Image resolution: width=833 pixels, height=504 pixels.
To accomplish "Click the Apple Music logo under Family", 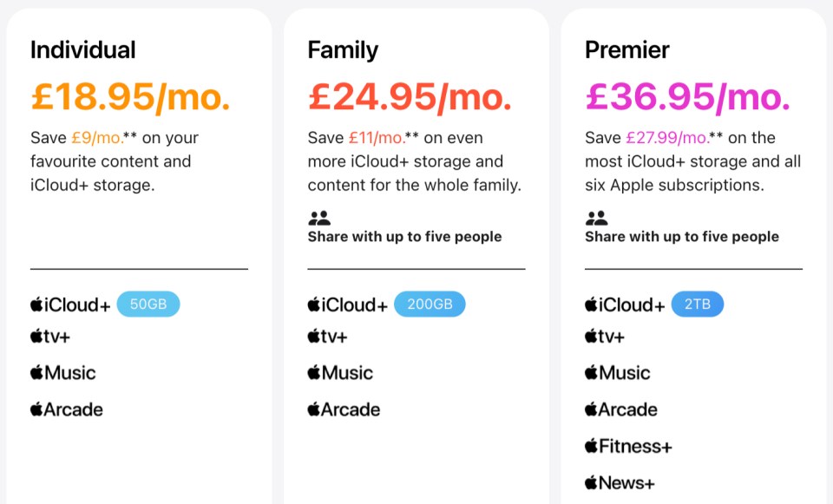I will [x=340, y=373].
